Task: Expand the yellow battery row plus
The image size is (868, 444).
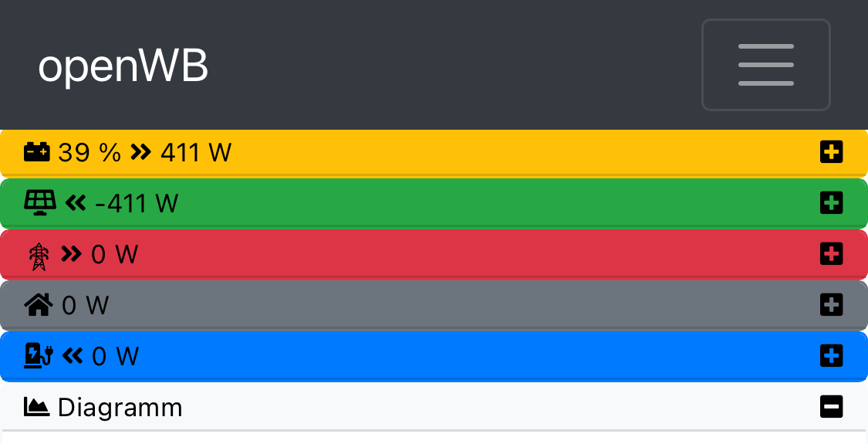Action: click(831, 152)
